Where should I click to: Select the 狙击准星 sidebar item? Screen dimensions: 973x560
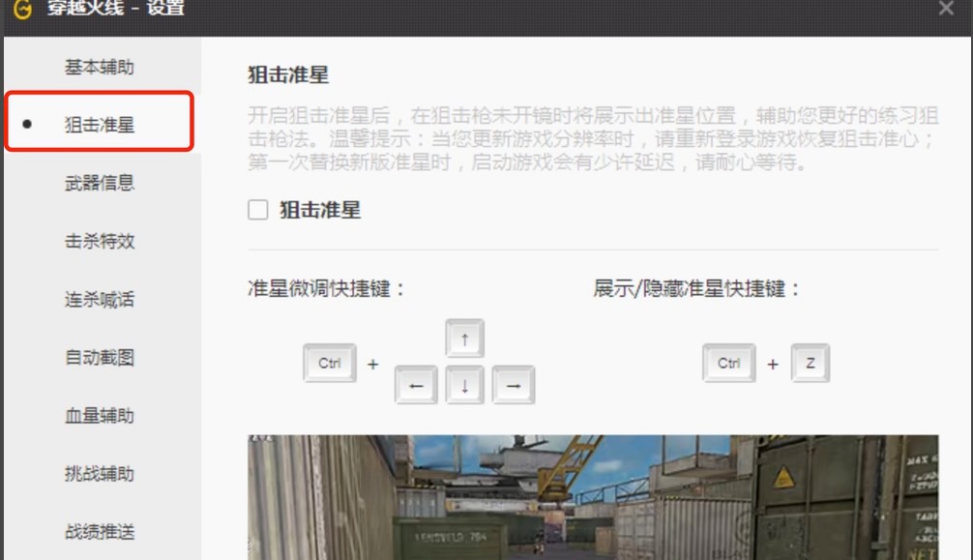click(100, 122)
